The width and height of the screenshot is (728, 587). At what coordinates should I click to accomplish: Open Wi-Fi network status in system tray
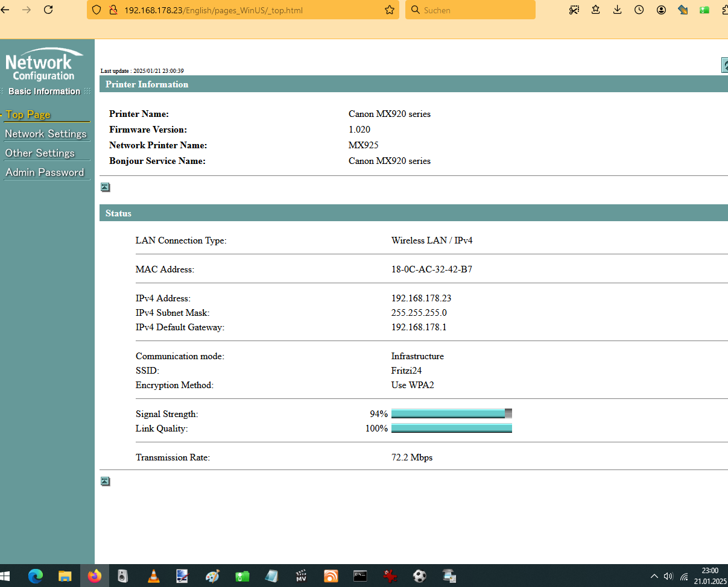pyautogui.click(x=684, y=576)
